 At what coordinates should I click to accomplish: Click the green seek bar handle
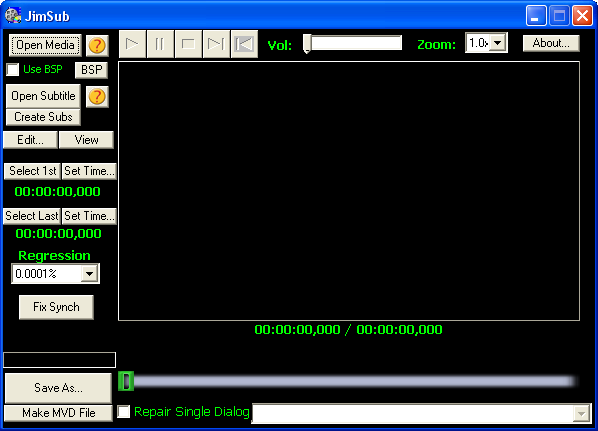tap(126, 381)
